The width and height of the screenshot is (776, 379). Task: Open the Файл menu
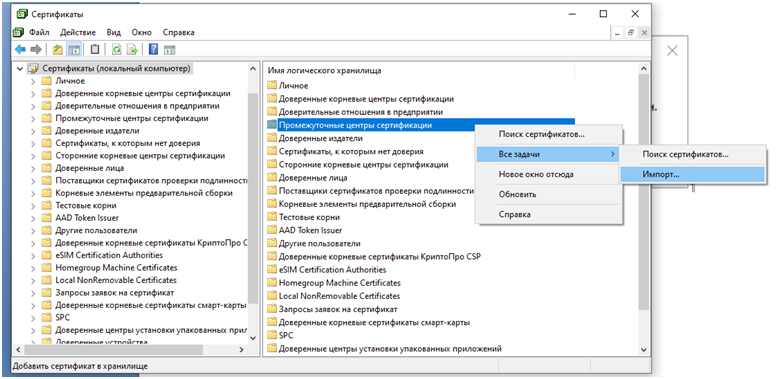coord(39,33)
